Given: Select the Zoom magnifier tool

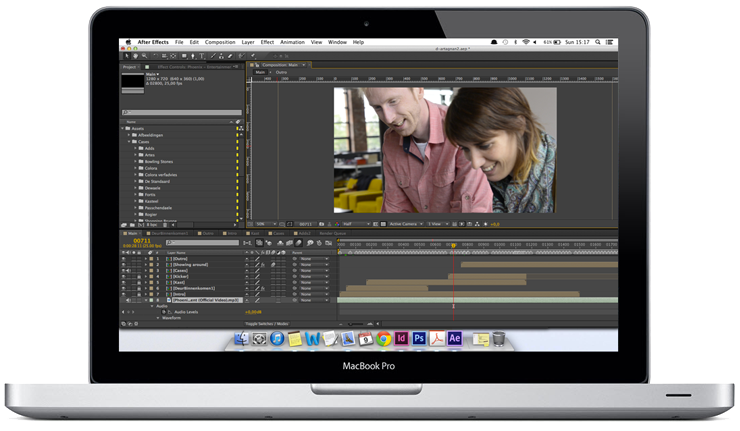Looking at the screenshot, I should pos(144,56).
